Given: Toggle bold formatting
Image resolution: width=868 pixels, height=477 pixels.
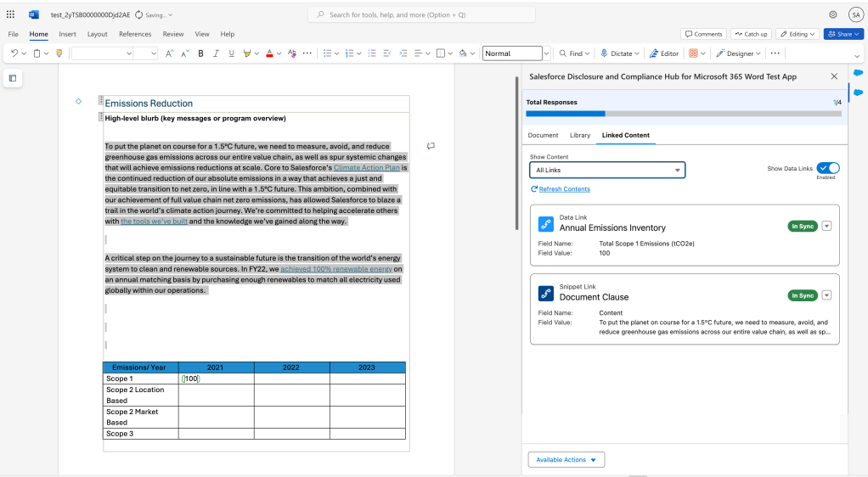Looking at the screenshot, I should tap(200, 53).
